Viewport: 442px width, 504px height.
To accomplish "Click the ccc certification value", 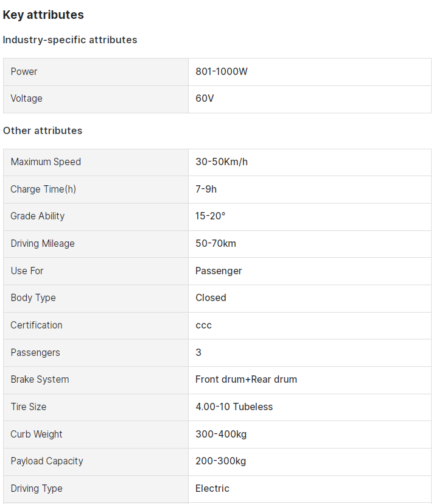I will click(x=203, y=325).
